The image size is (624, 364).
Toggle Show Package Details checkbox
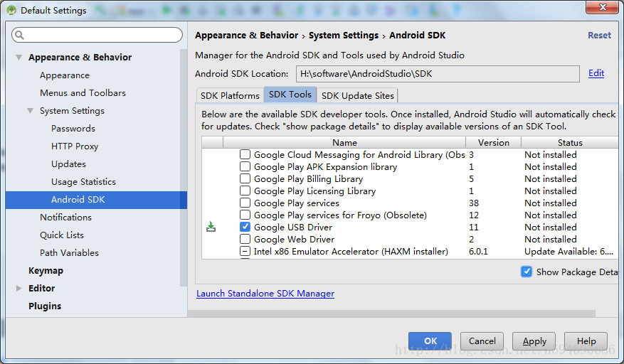point(527,272)
